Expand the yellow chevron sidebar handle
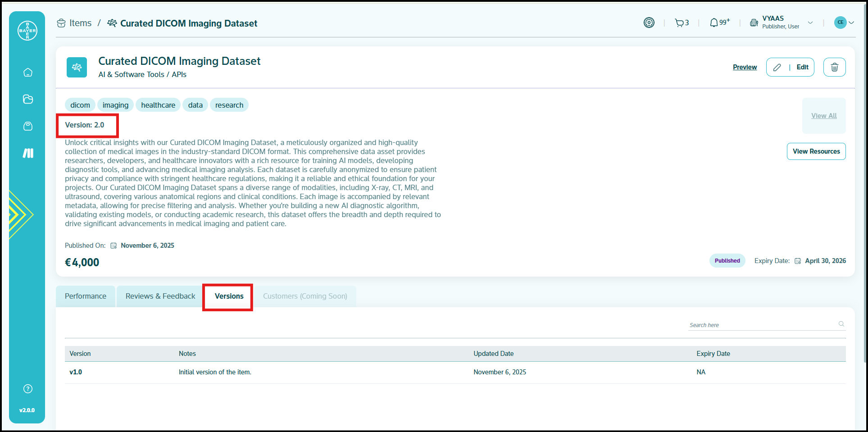Image resolution: width=868 pixels, height=432 pixels. pyautogui.click(x=20, y=214)
